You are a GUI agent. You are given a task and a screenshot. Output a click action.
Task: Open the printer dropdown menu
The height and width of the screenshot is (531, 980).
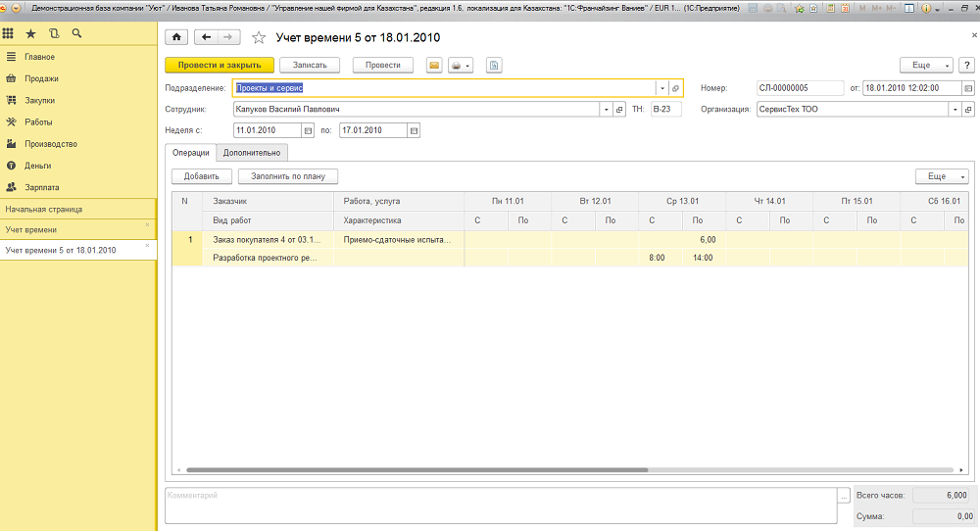coord(461,65)
